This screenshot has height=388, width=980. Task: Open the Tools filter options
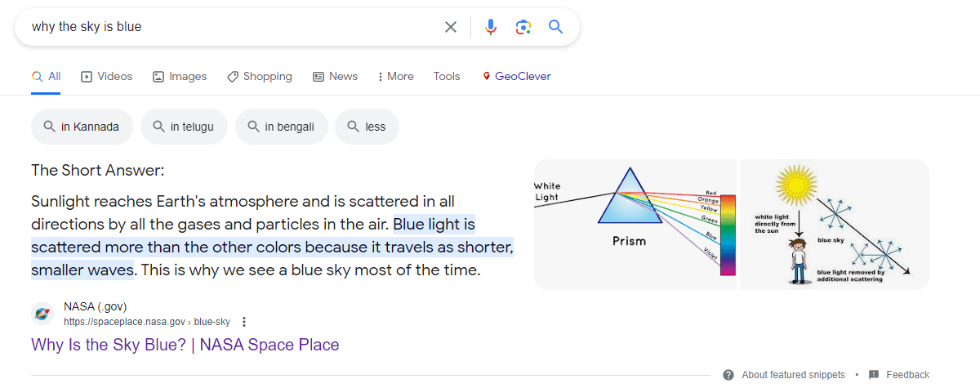coord(447,76)
